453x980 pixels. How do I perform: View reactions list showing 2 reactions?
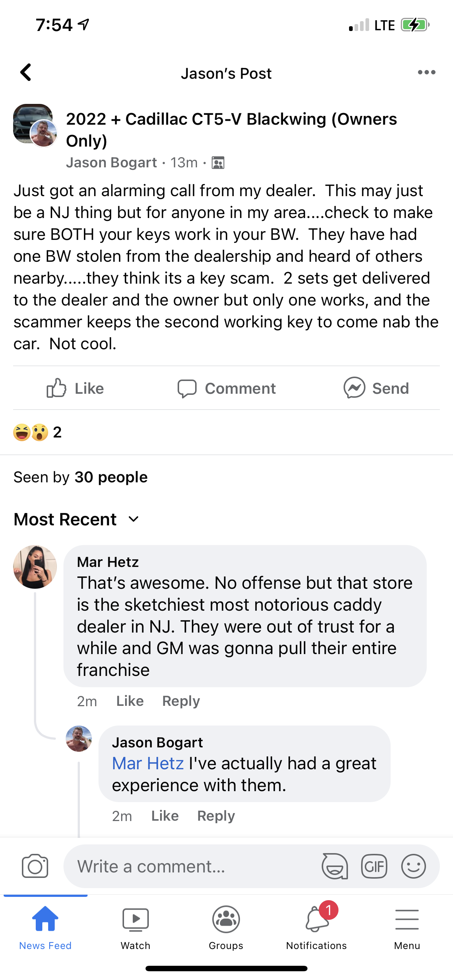[37, 432]
